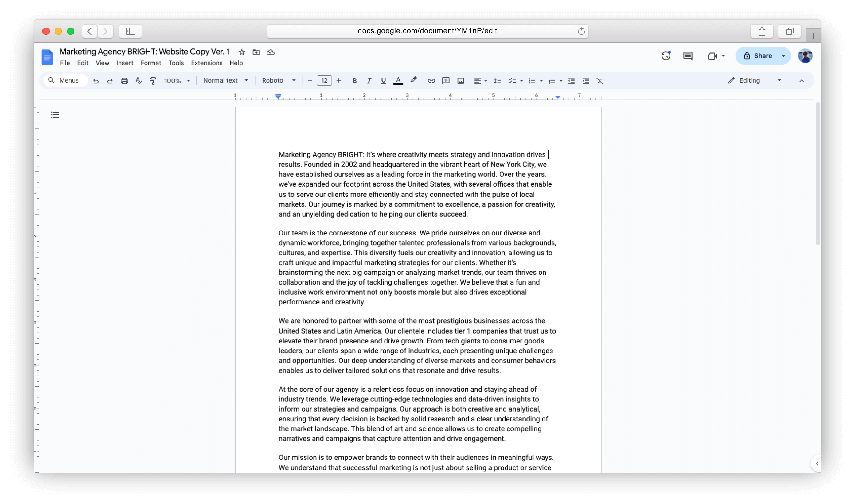Select the paint format tool
This screenshot has height=504, width=855.
(153, 80)
